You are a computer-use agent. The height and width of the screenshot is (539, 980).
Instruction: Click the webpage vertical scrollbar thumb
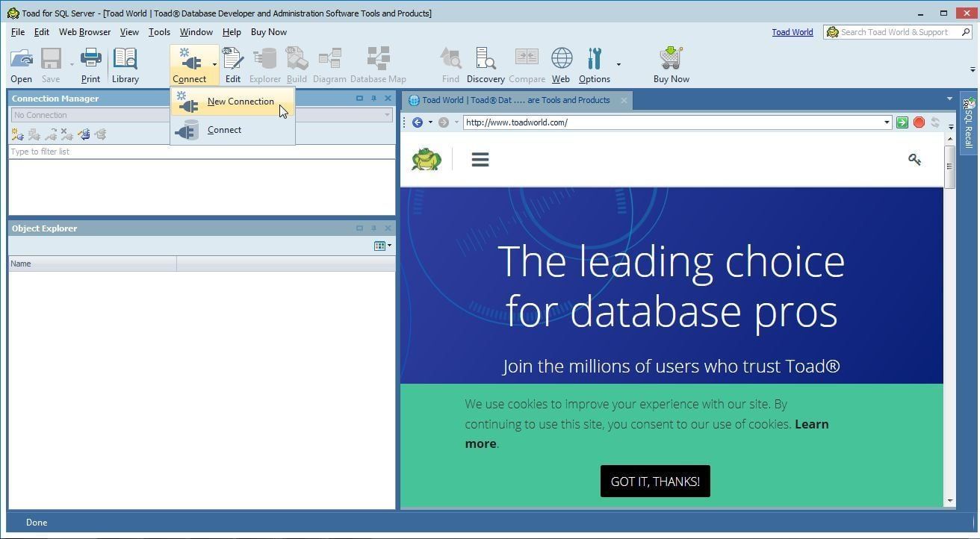(x=950, y=166)
